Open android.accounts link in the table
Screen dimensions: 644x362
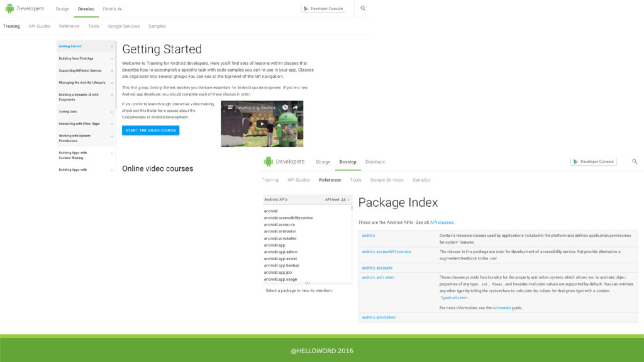tap(377, 268)
